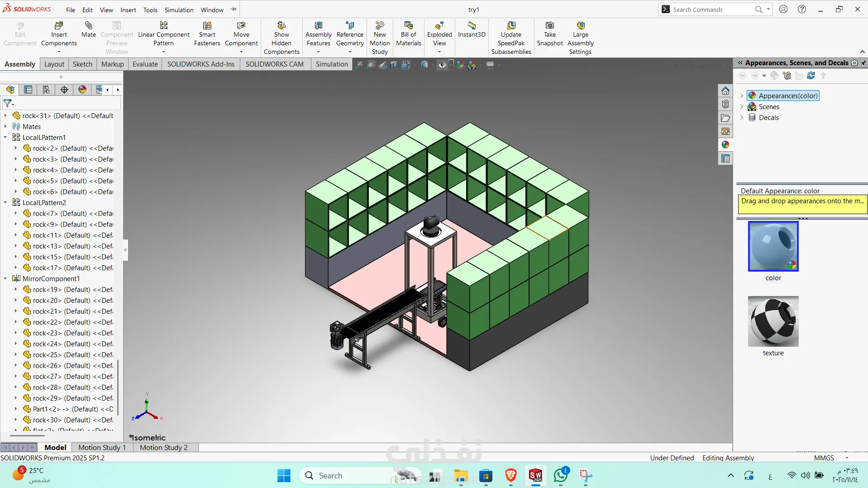Click the Insert Components tool

[x=59, y=34]
